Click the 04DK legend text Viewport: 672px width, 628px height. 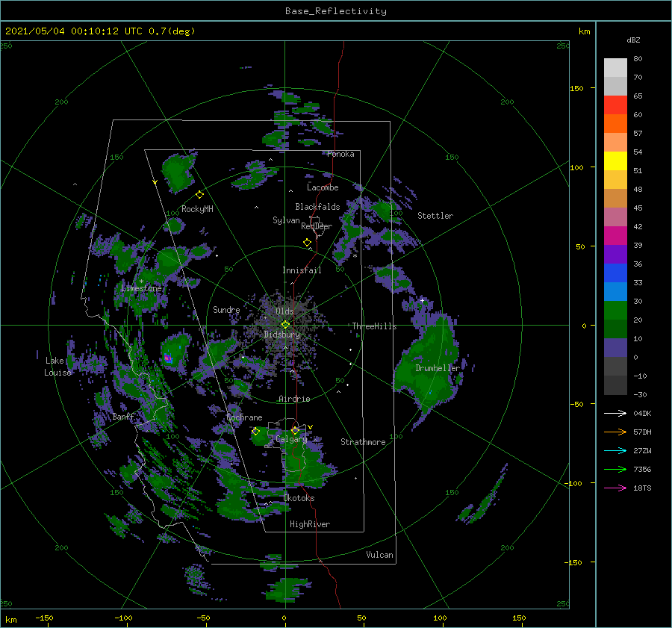[642, 414]
